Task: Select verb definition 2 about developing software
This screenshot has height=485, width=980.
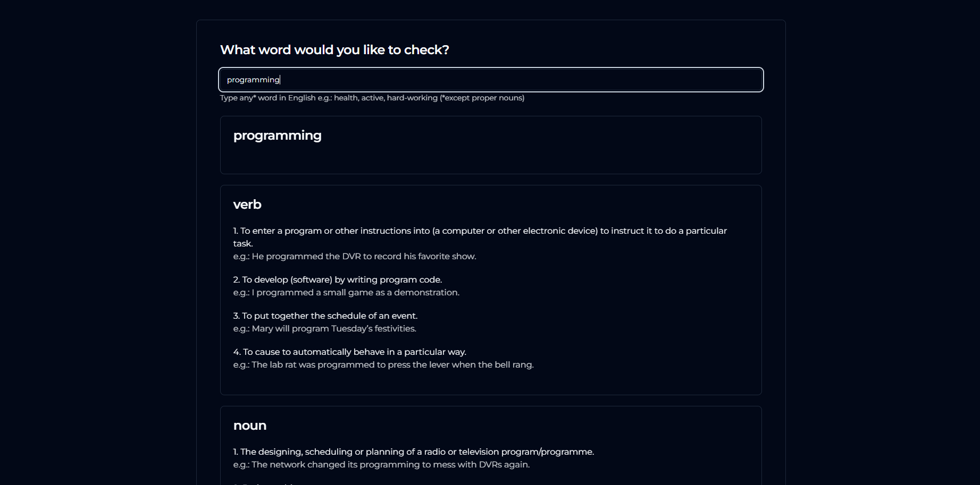Action: (x=337, y=279)
